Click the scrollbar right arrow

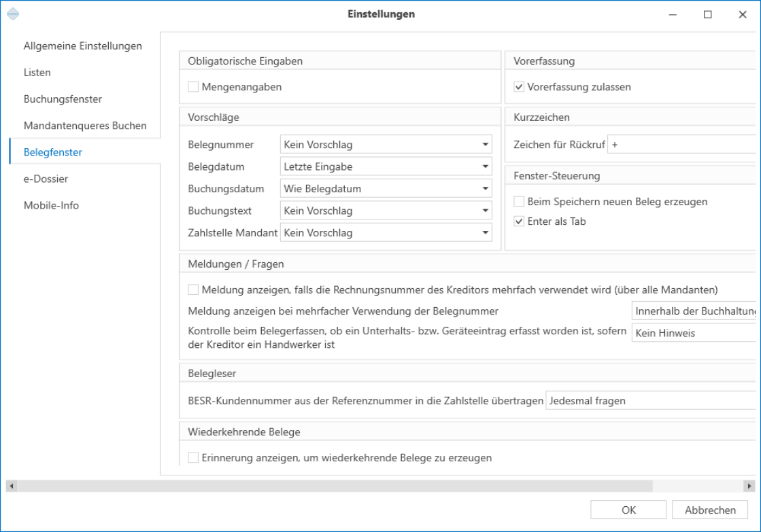[x=749, y=485]
